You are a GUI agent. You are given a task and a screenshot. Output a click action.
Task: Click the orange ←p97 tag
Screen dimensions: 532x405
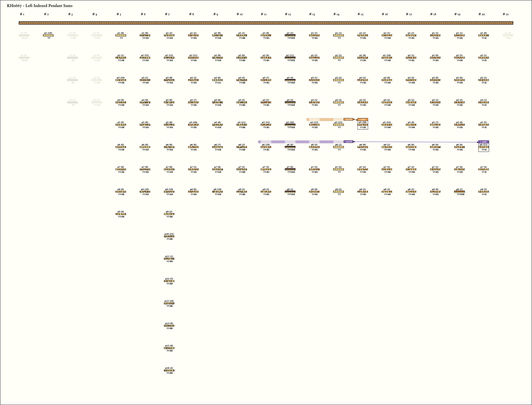tap(362, 119)
